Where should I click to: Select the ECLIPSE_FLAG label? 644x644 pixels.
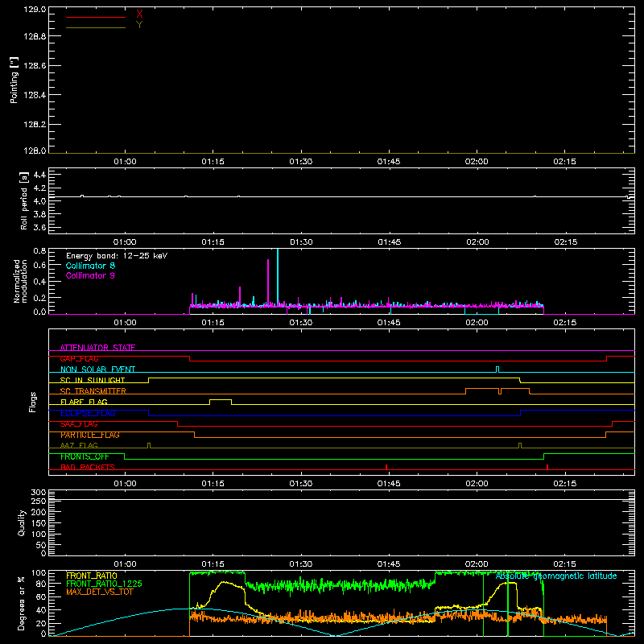pos(88,413)
